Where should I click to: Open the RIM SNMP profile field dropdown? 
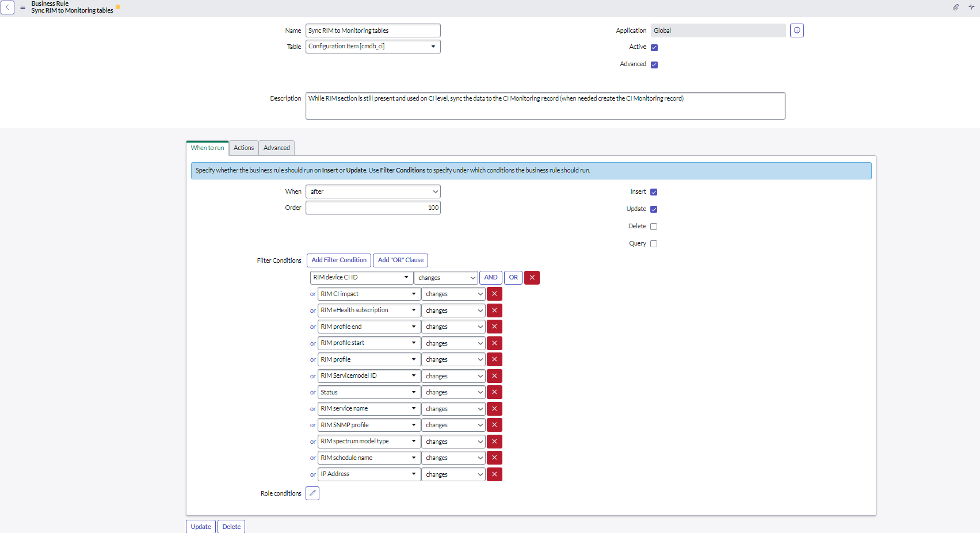tap(369, 425)
